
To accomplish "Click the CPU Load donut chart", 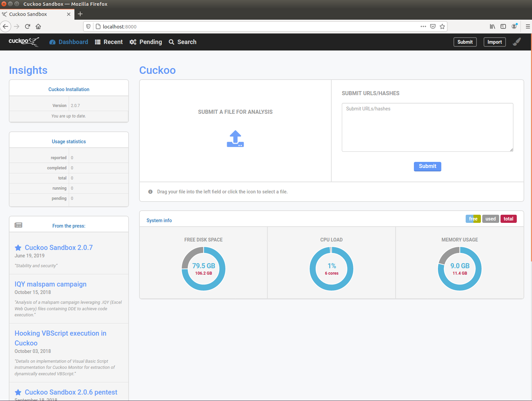I will [x=331, y=269].
